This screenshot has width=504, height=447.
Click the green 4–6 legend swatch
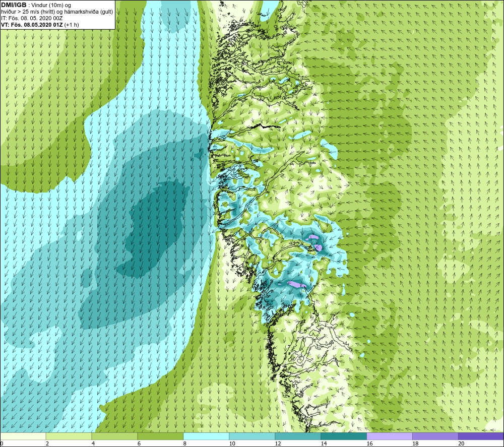(x=114, y=436)
